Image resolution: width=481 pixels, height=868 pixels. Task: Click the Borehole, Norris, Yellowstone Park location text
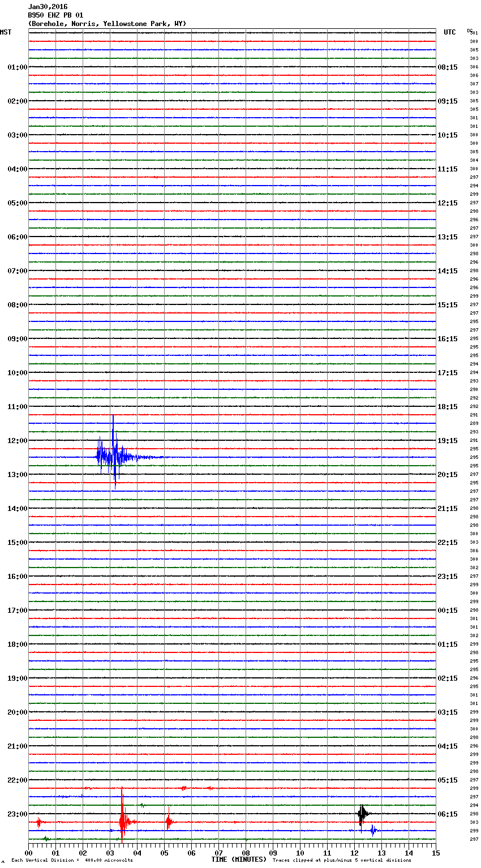pos(107,24)
